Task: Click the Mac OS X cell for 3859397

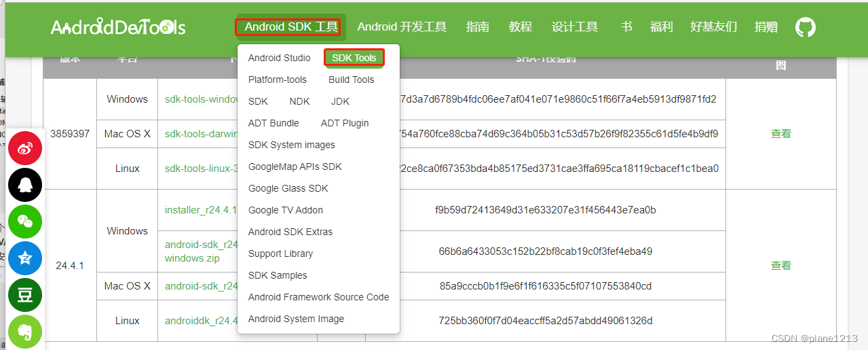Action: (x=128, y=134)
